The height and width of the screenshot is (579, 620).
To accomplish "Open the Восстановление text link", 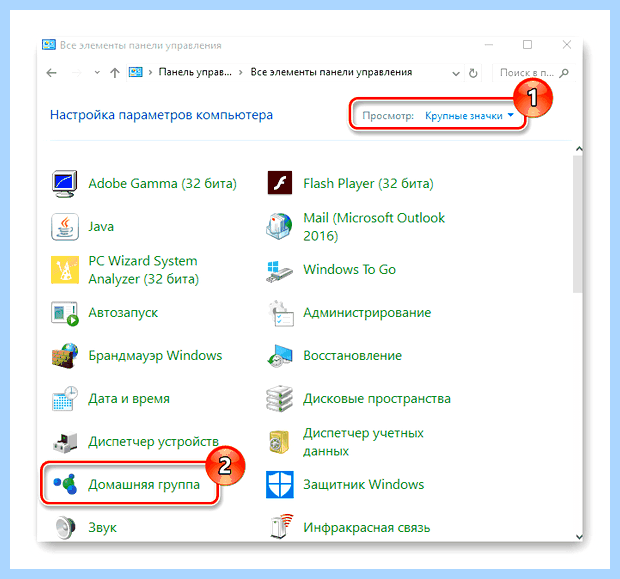I will [352, 356].
